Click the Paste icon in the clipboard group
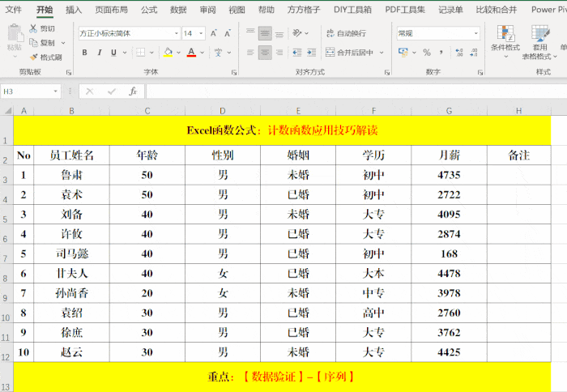Image resolution: width=567 pixels, height=392 pixels. click(15, 33)
